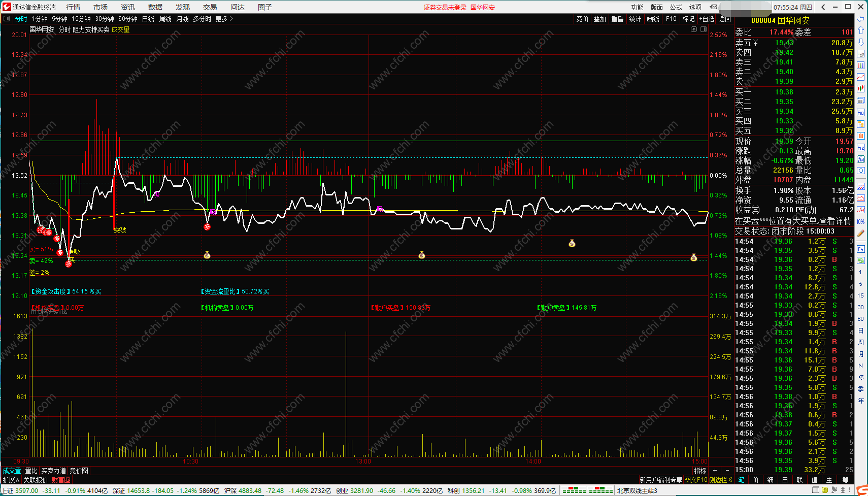The height and width of the screenshot is (496, 868).
Task: Expand the 更多 periods list
Action: [x=224, y=19]
